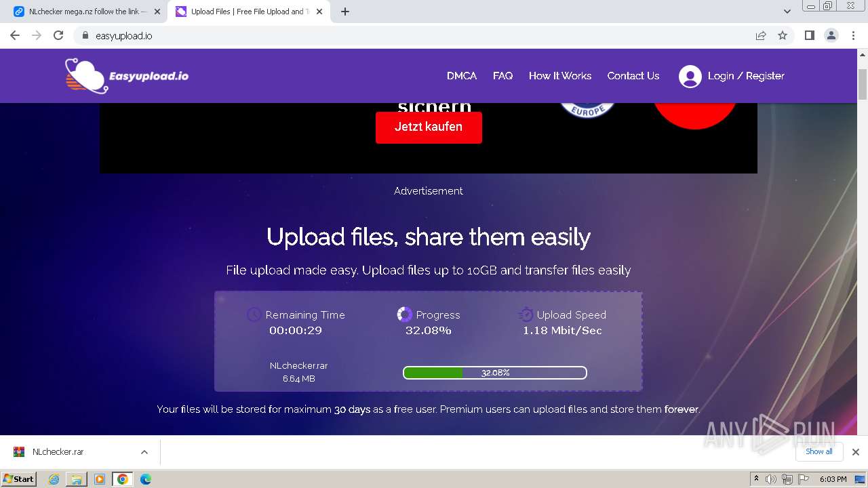868x488 pixels.
Task: Open the tab search dropdown arrow
Action: click(787, 12)
